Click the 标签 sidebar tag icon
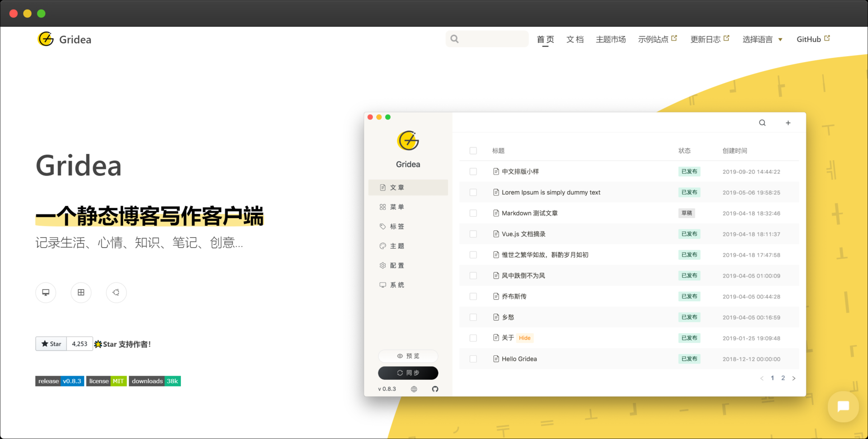The height and width of the screenshot is (439, 868). coord(382,226)
